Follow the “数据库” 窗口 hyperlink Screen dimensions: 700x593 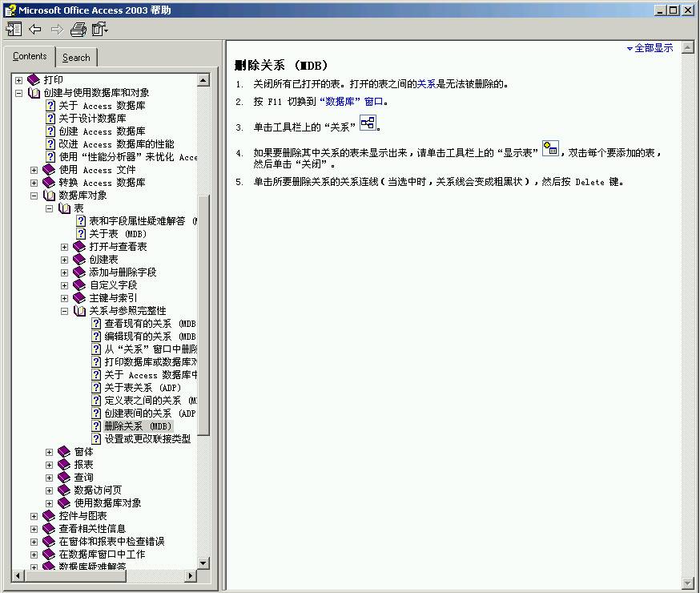352,102
